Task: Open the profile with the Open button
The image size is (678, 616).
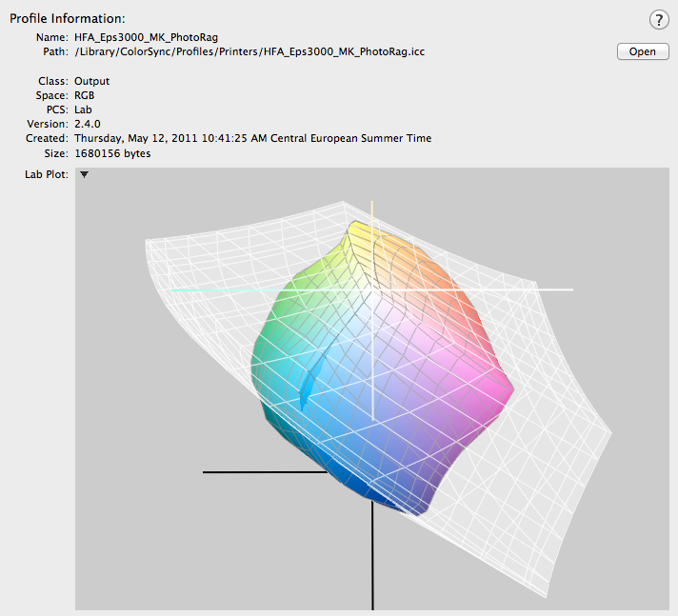Action: point(643,51)
